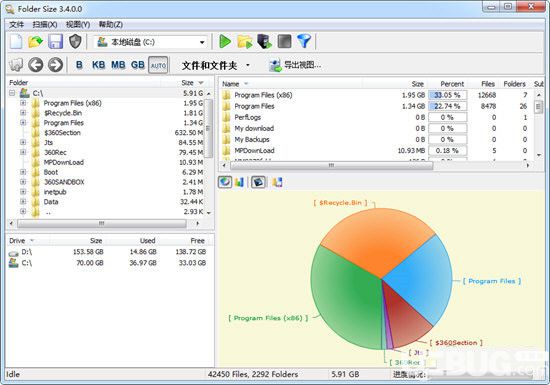This screenshot has width=550, height=385.
Task: Click the file list horizontal scrollbar
Action: pos(331,165)
